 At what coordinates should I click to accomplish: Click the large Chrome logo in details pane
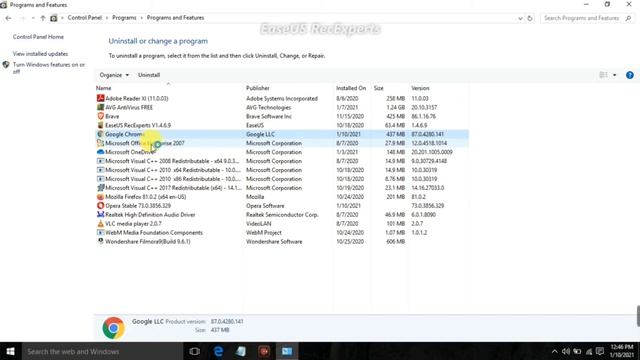113,328
